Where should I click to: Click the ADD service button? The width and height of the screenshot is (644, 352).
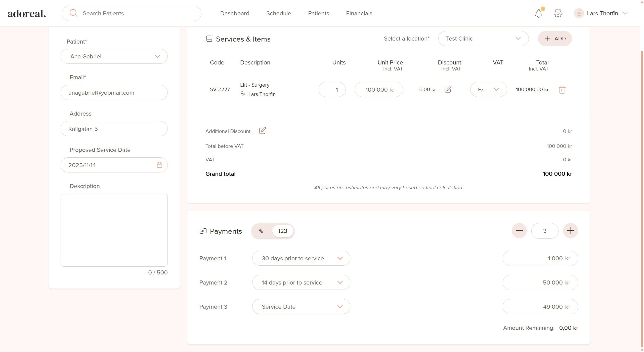555,39
